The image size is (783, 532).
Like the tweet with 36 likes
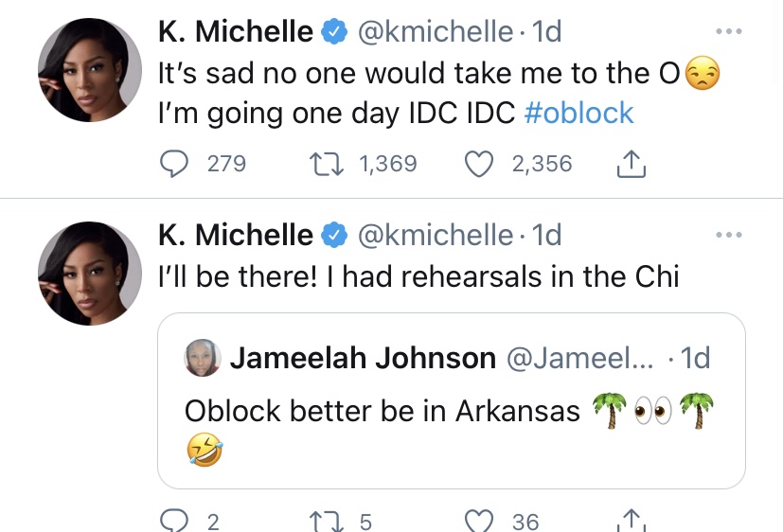[x=482, y=520]
